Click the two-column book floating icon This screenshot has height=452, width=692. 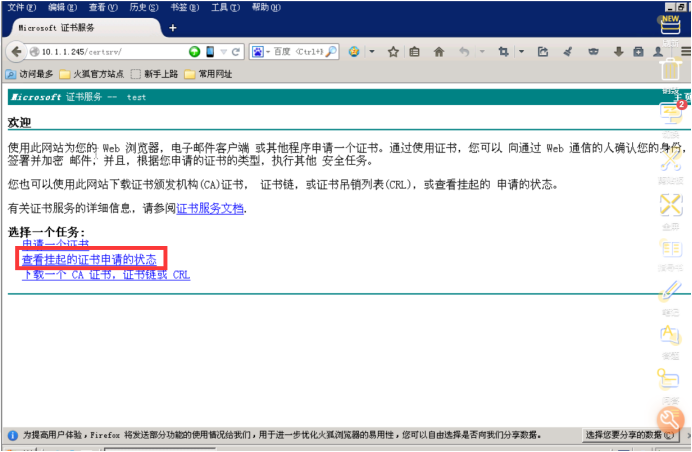pos(671,249)
